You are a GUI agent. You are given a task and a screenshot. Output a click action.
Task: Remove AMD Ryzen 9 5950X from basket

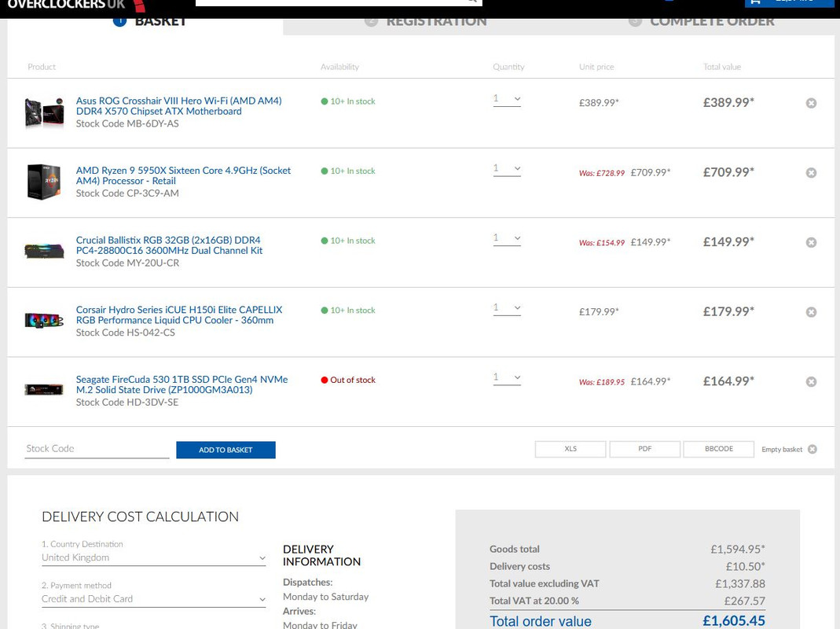pos(811,173)
